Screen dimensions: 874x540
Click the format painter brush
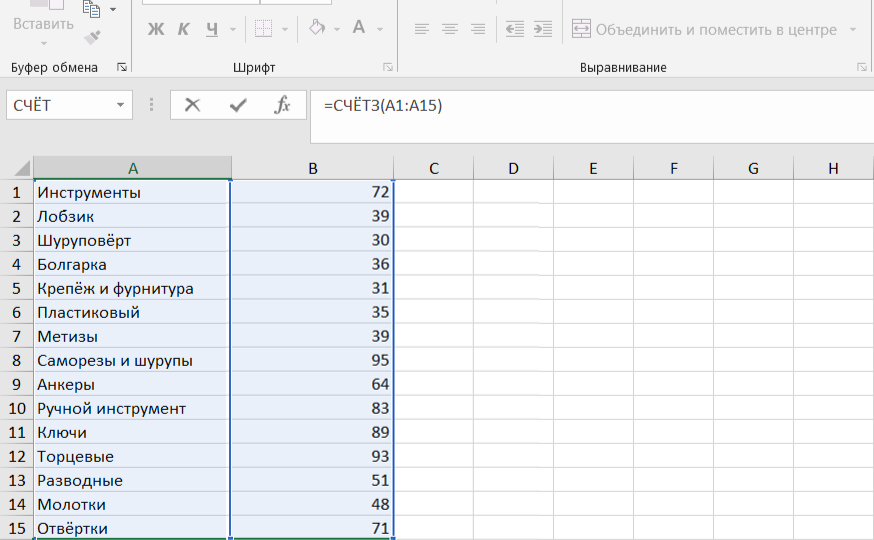(92, 37)
